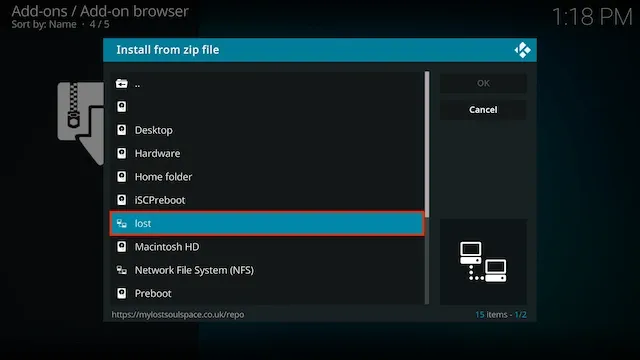Open Network File System (NFS) entry
This screenshot has height=360, width=640.
pyautogui.click(x=267, y=270)
